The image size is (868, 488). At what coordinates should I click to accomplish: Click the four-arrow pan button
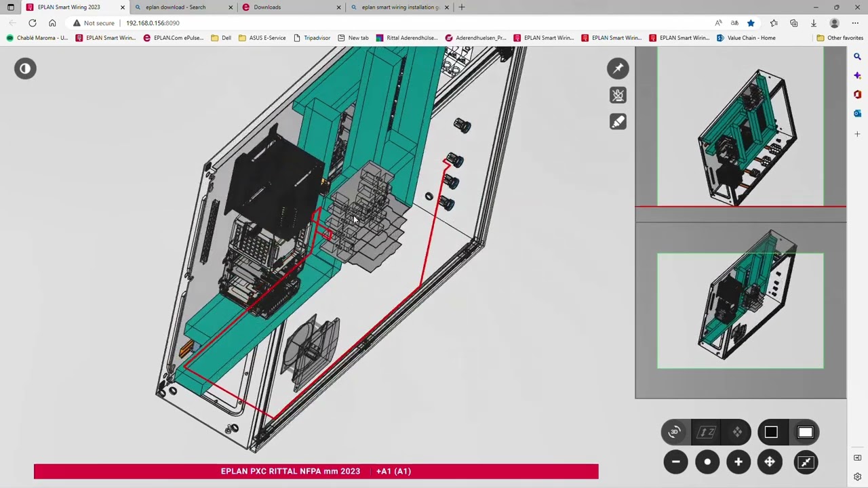(x=770, y=462)
